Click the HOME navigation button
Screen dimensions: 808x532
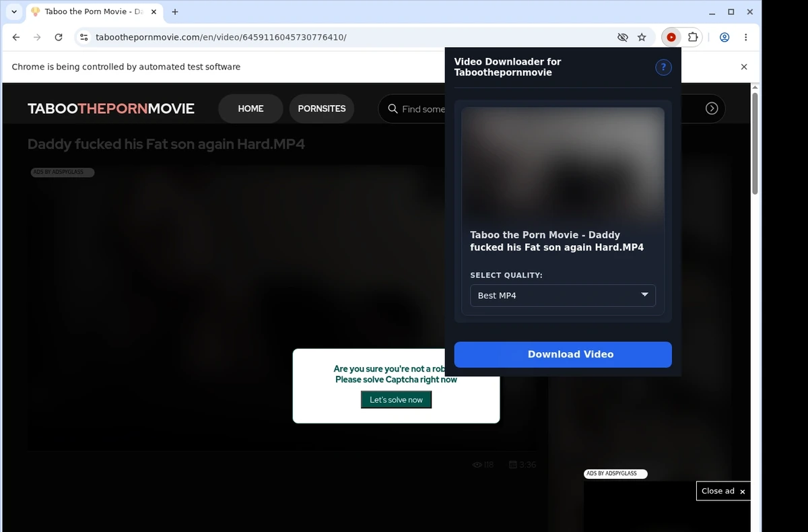[x=250, y=108]
